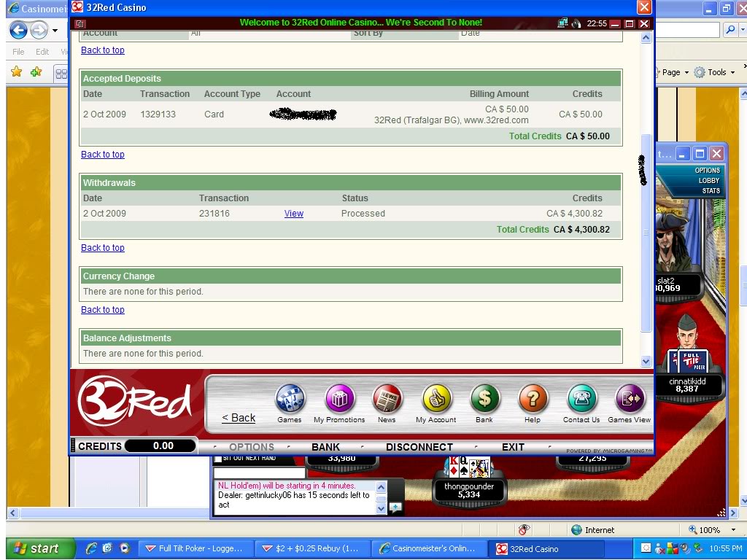Viewport: 747px width, 560px height.
Task: Click the News newspaper icon
Action: point(387,399)
